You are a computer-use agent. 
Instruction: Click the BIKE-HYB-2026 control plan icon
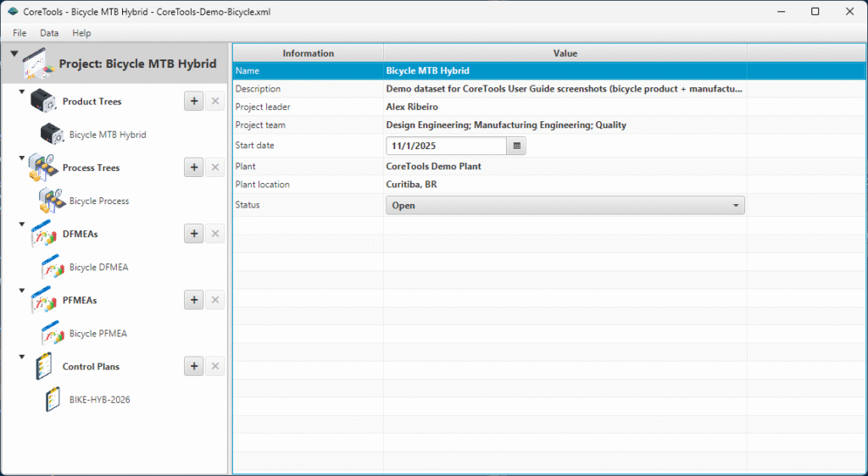pos(53,400)
